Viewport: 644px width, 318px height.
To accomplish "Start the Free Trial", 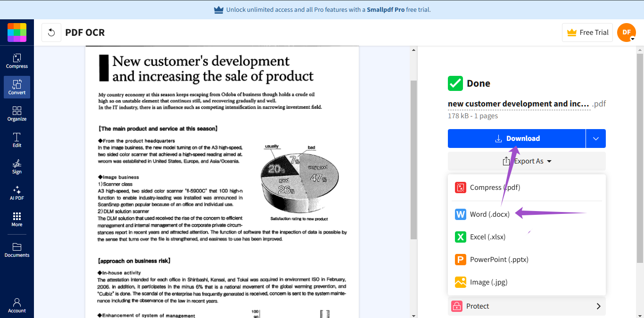I will (587, 32).
